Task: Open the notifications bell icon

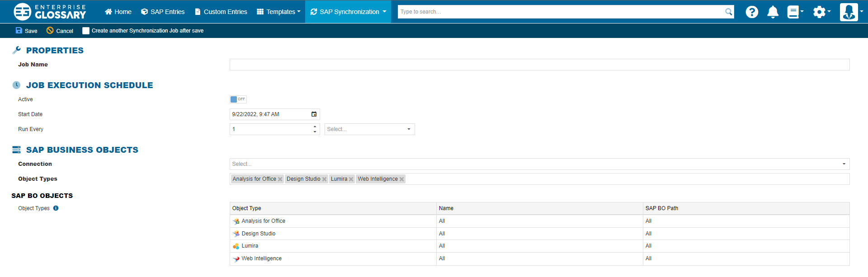Action: 773,12
